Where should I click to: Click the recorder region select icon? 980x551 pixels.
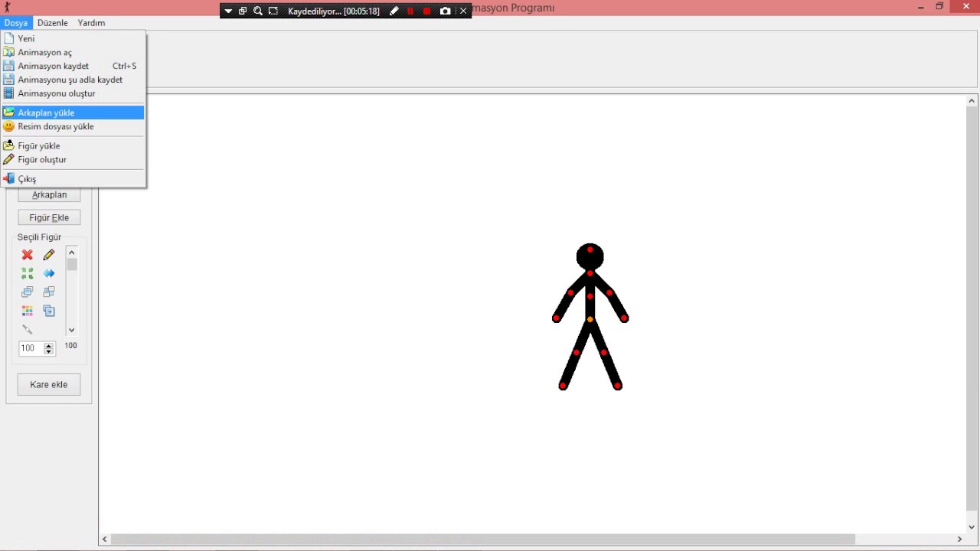pos(273,11)
